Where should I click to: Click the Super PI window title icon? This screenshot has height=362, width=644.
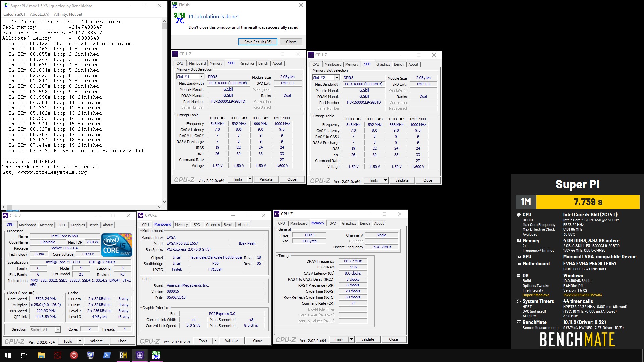[x=6, y=6]
